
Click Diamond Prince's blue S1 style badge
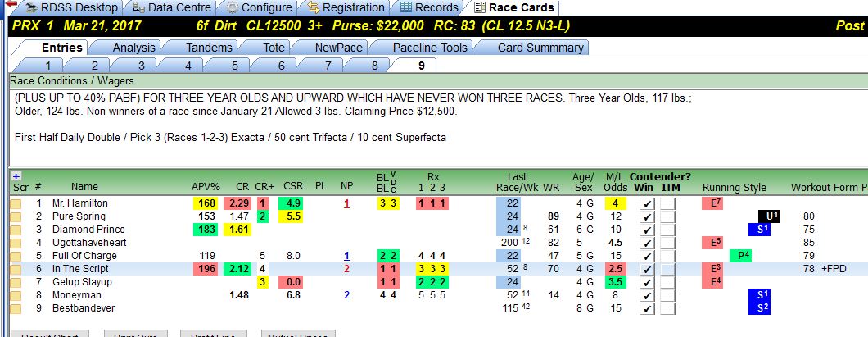759,230
